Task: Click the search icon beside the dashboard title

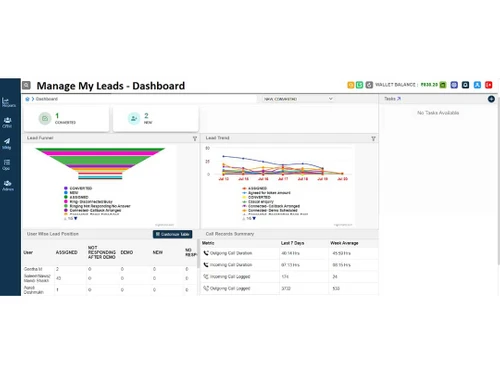Action: pos(26,85)
